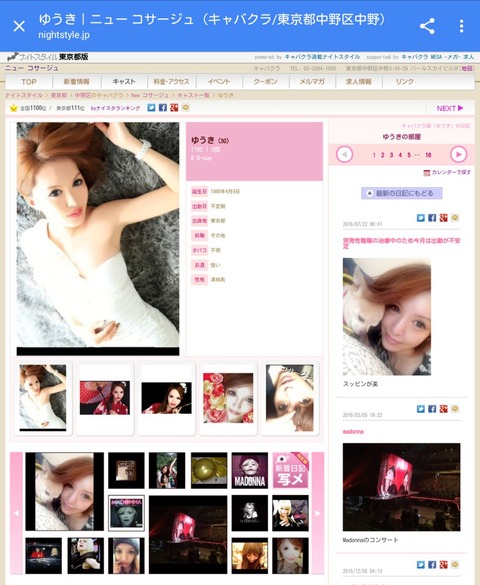Select diary page 5

[x=409, y=155]
